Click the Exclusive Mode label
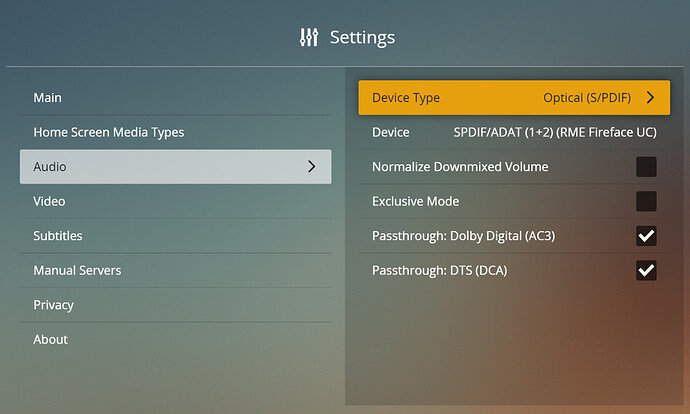 pyautogui.click(x=415, y=201)
